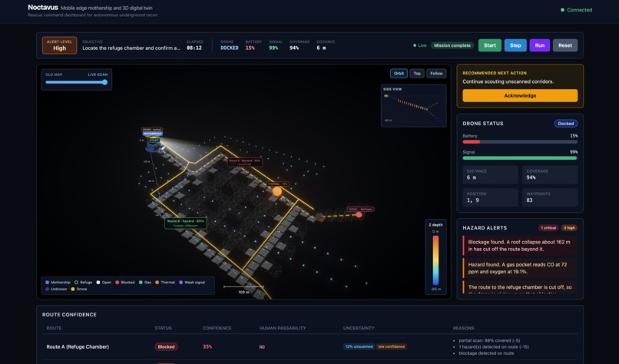This screenshot has height=364, width=619.
Task: Switch camera to Top view
Action: coord(417,74)
